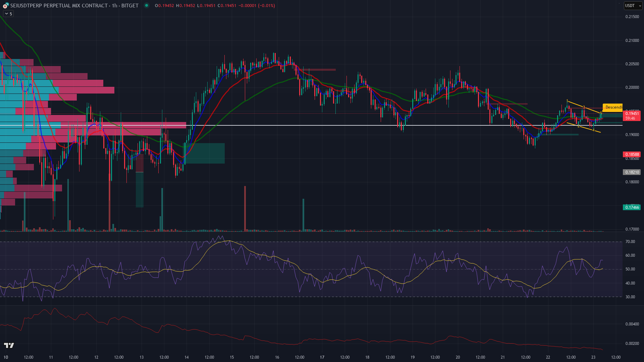Click the RSI 70.00 level label
Image resolution: width=644 pixels, height=362 pixels.
pos(630,242)
